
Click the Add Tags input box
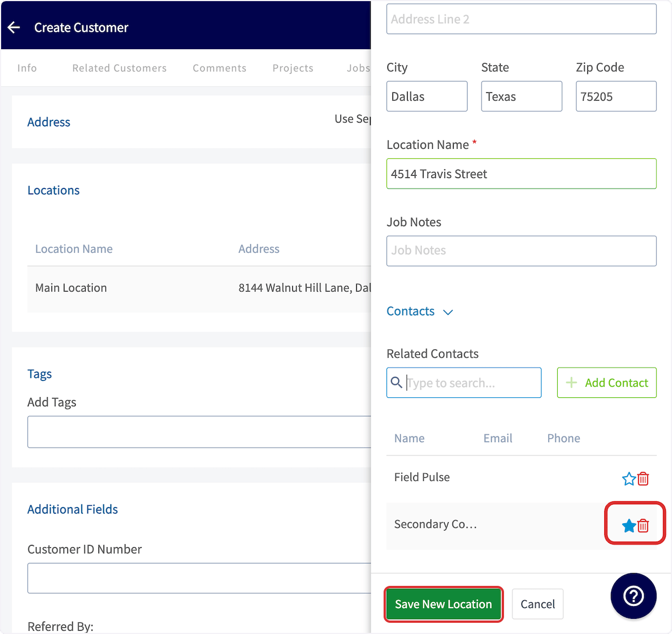pos(199,431)
